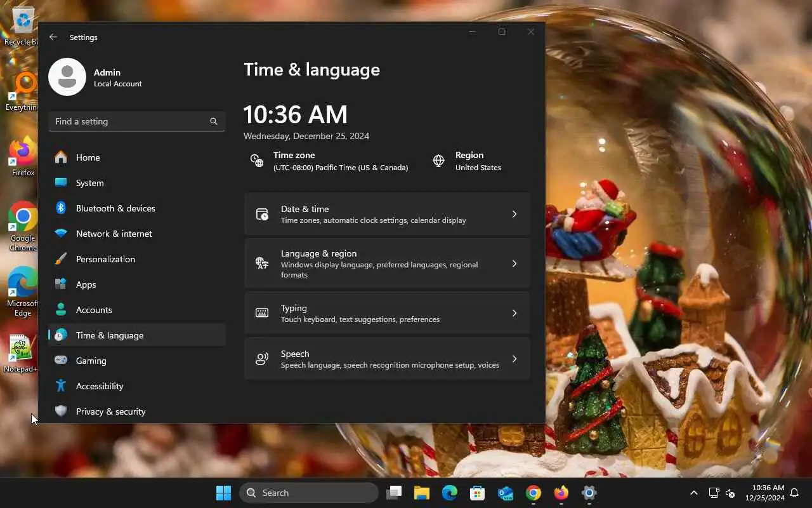Expand Language & region via chevron
The width and height of the screenshot is (812, 508).
(x=514, y=264)
